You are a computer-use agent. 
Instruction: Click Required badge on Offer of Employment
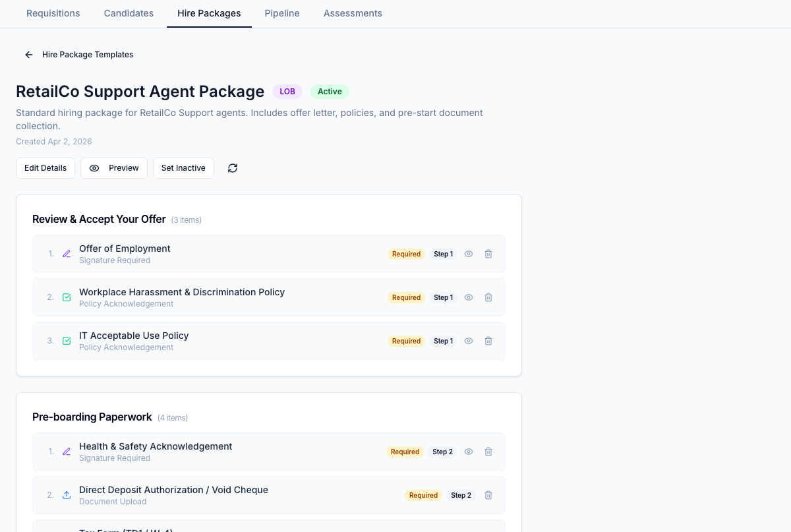[x=406, y=254]
